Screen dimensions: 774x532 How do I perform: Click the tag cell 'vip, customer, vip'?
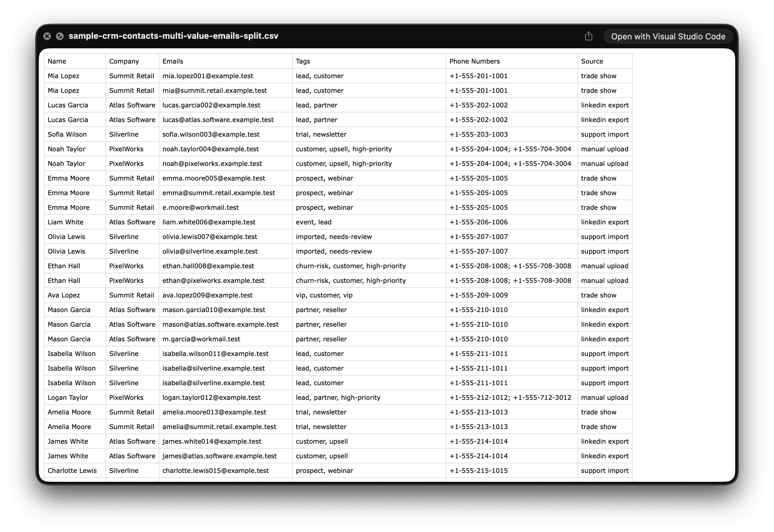369,295
